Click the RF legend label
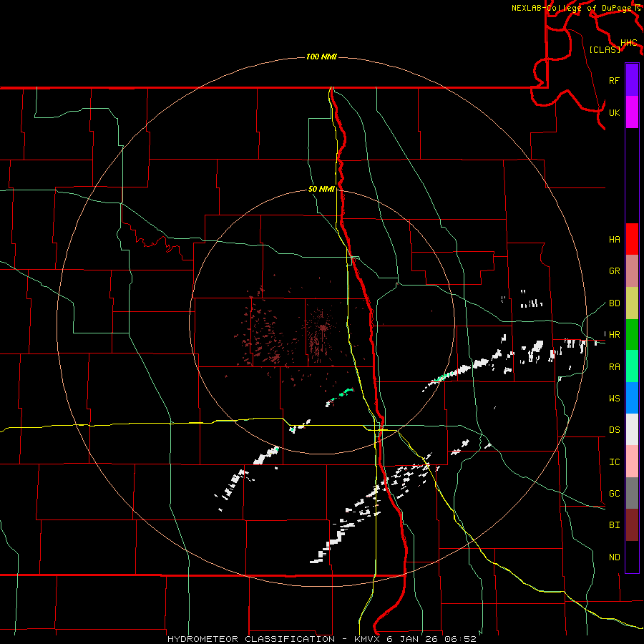 coord(614,80)
